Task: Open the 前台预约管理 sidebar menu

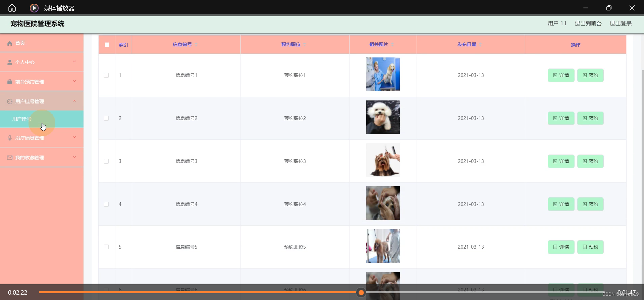Action: pos(42,82)
